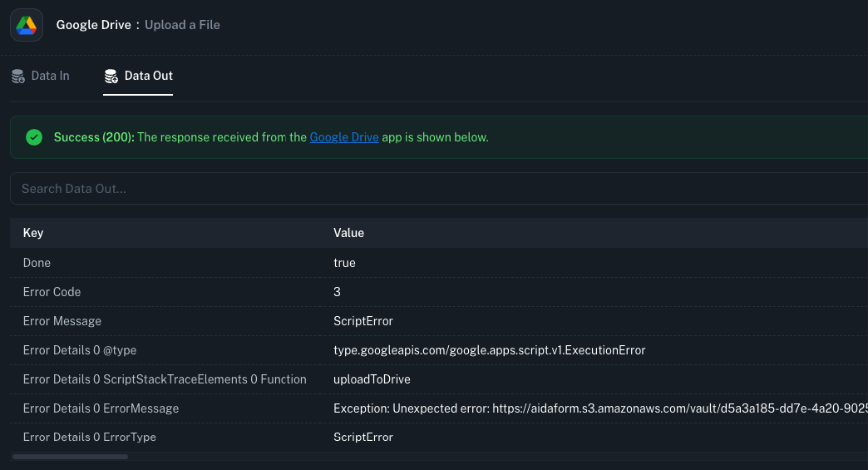Select the Done key cell
This screenshot has height=470, width=868.
tap(37, 263)
